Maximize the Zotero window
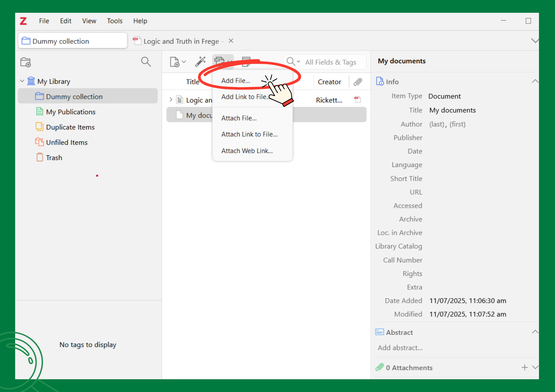 (528, 21)
